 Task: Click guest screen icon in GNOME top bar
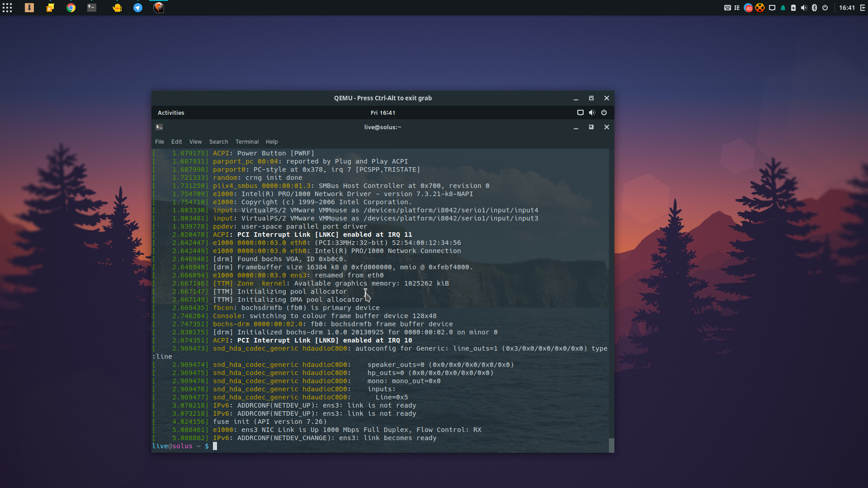580,113
